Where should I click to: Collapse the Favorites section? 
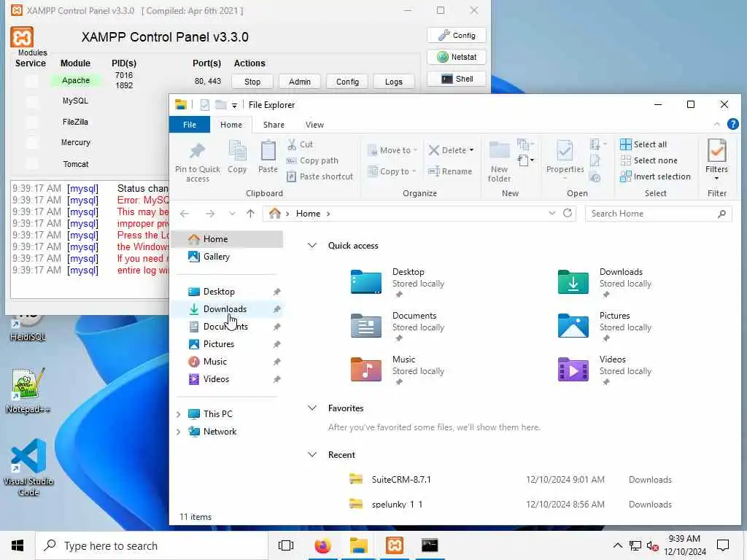(312, 408)
